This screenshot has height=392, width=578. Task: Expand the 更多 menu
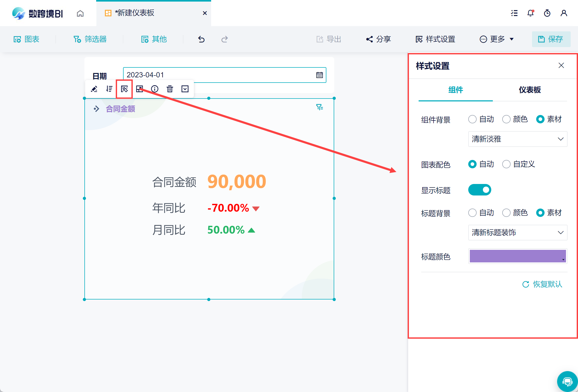coord(497,39)
